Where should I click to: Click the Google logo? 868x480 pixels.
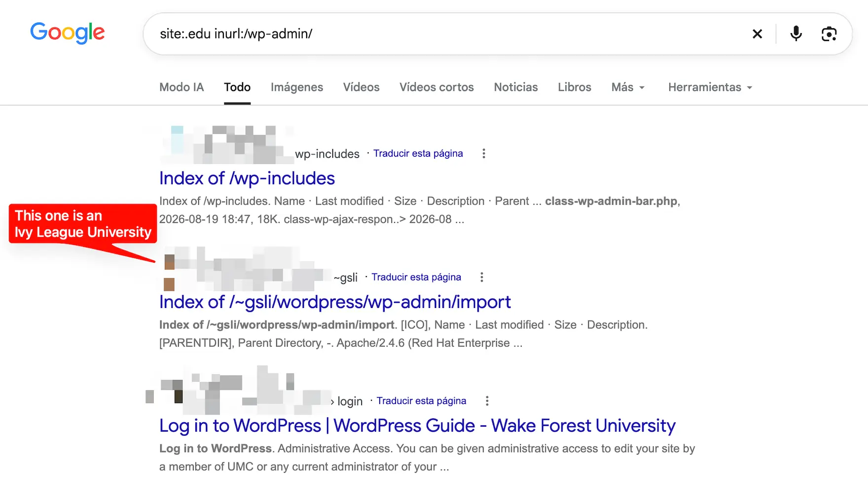(x=68, y=33)
